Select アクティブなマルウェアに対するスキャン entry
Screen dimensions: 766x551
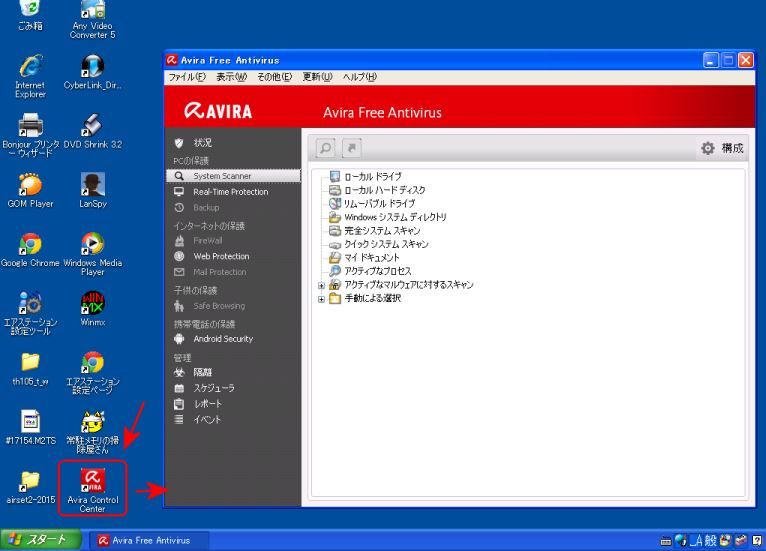(x=409, y=284)
